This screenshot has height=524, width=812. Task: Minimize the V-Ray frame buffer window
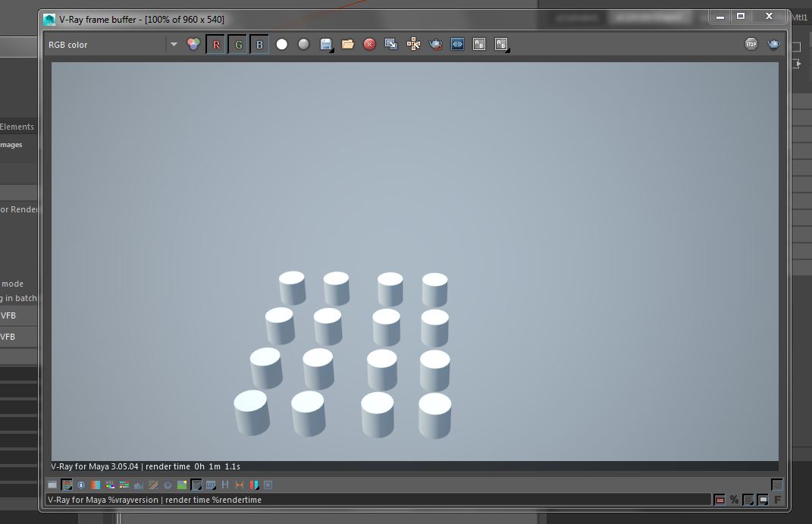[x=720, y=17]
